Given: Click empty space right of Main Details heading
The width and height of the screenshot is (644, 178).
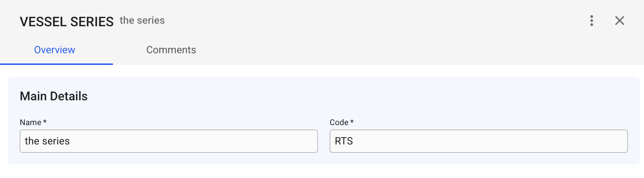Looking at the screenshot, I should click(328, 96).
